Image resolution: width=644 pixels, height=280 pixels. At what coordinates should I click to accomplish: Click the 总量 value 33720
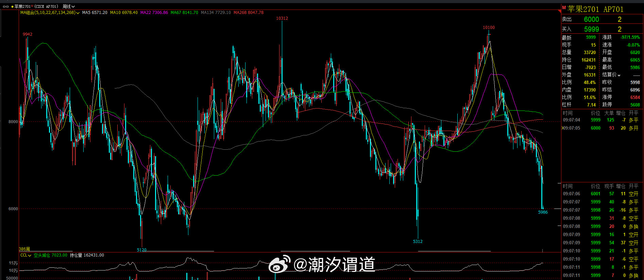(590, 52)
